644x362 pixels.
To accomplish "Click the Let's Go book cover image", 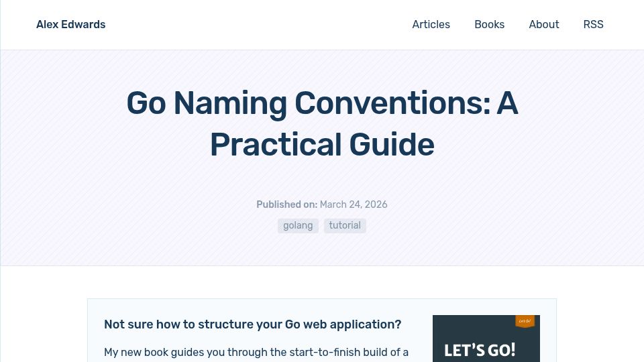I will pyautogui.click(x=486, y=339).
